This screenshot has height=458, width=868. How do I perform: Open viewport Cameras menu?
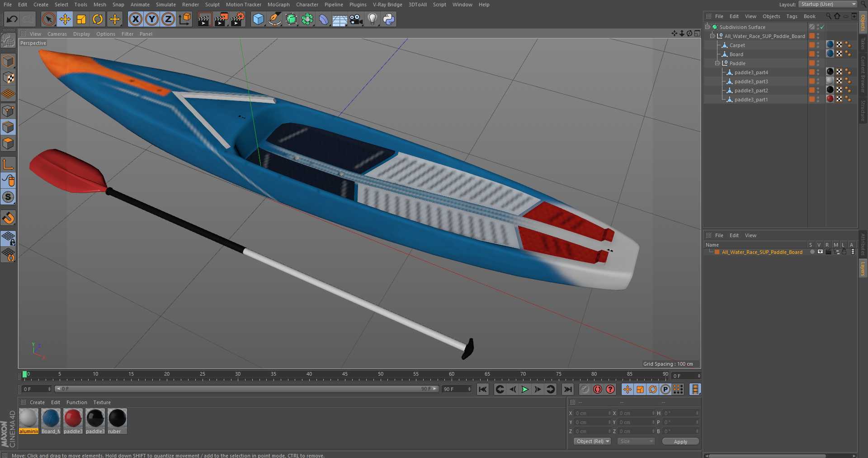[x=57, y=34]
